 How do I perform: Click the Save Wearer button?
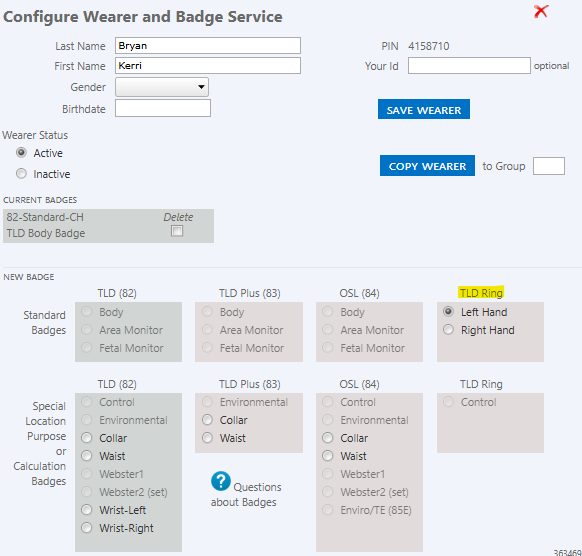(424, 109)
